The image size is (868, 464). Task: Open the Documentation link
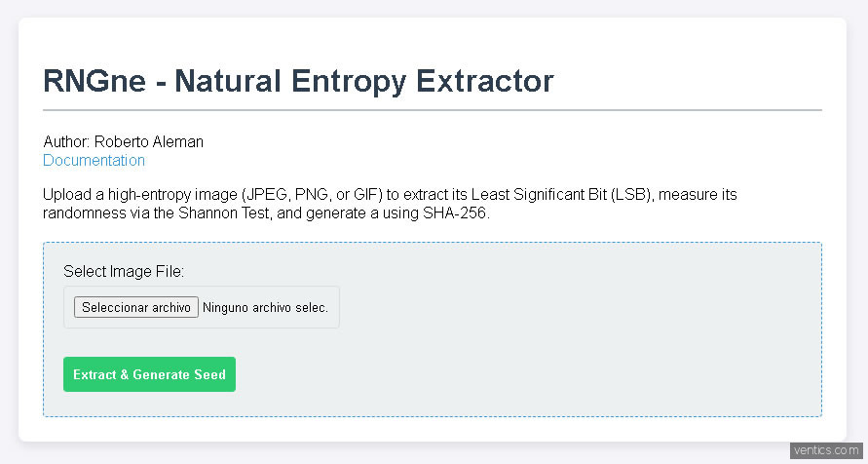94,161
